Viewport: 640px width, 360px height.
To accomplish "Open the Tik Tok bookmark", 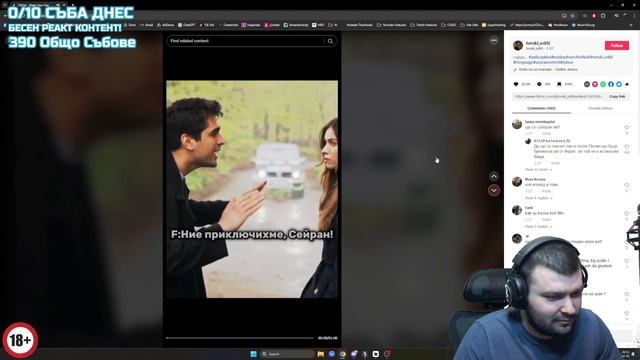I will click(x=207, y=25).
